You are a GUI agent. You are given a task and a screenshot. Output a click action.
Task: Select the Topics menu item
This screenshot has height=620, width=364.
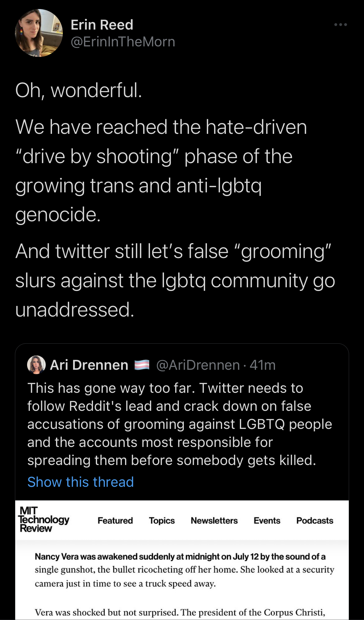(162, 520)
